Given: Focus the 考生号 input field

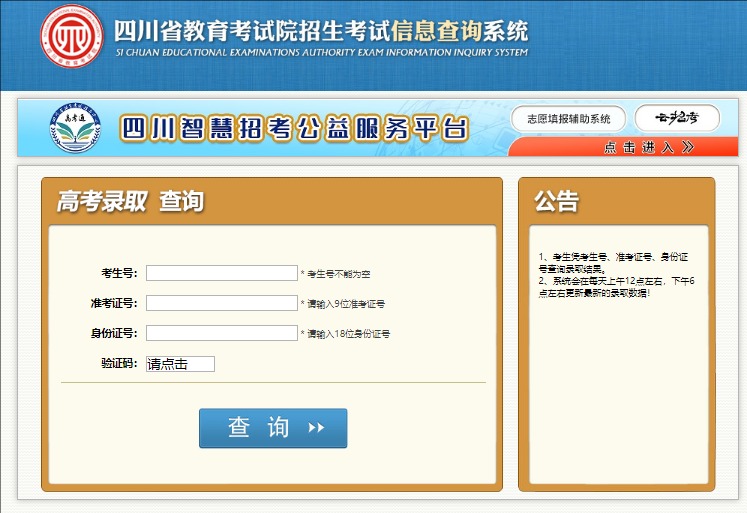Looking at the screenshot, I should 222,273.
